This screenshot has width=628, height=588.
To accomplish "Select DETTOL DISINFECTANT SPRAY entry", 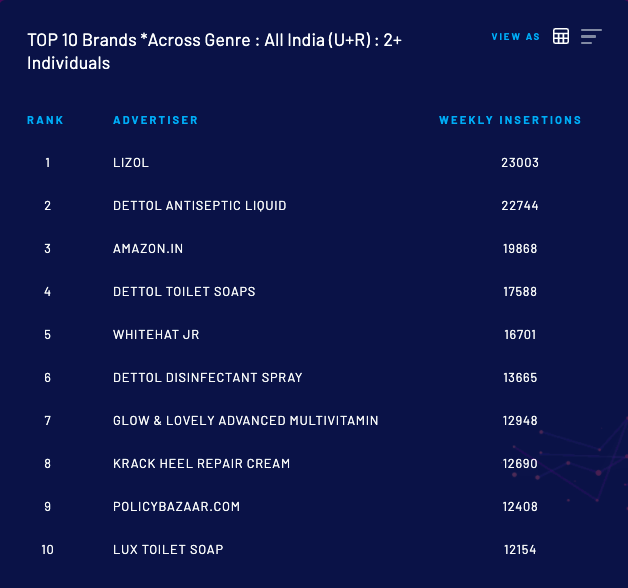I will point(208,378).
